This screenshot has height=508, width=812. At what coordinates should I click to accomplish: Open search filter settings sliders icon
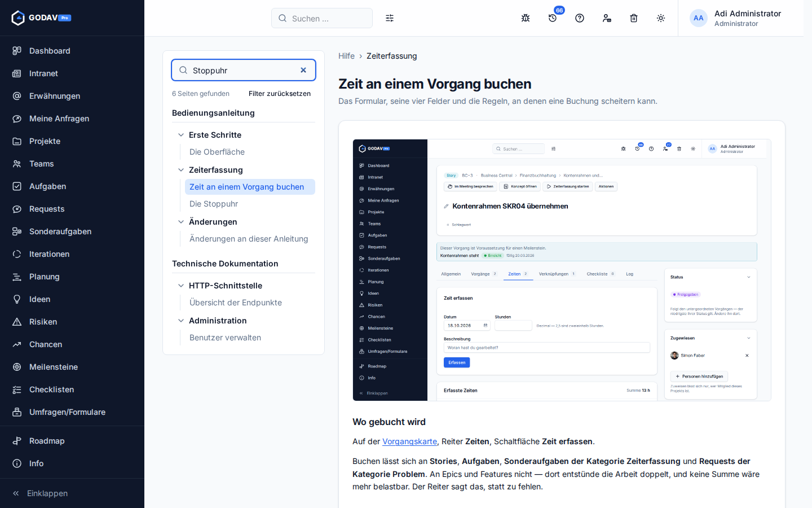click(x=390, y=18)
